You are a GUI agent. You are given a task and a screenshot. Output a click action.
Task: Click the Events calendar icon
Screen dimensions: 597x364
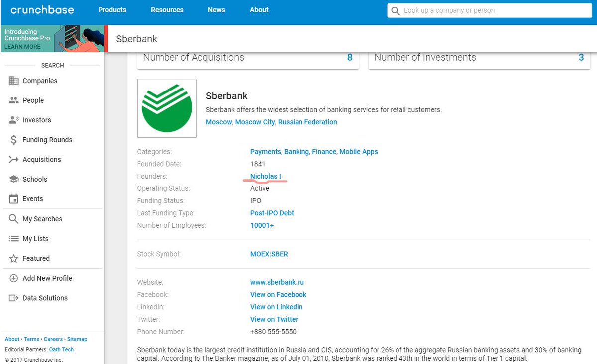pos(14,199)
